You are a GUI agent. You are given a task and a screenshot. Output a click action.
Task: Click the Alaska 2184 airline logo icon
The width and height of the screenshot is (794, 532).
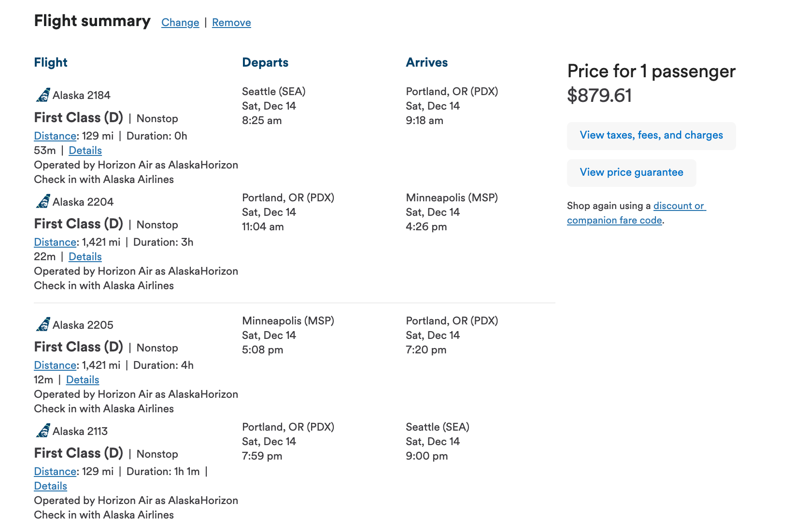point(43,95)
